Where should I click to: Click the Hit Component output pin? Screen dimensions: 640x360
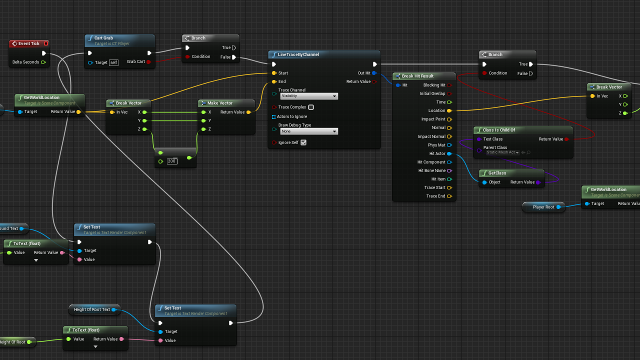point(449,162)
